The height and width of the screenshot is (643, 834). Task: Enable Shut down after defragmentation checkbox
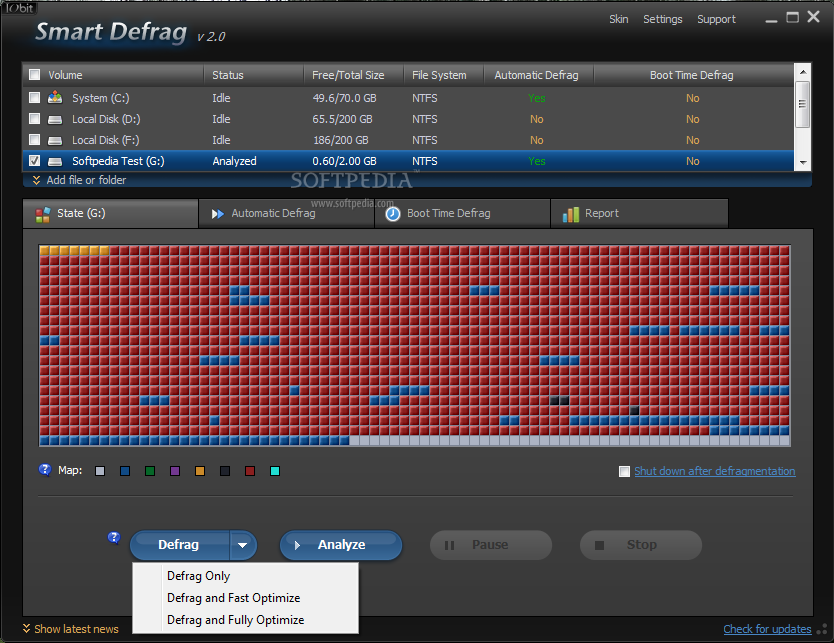coord(624,471)
